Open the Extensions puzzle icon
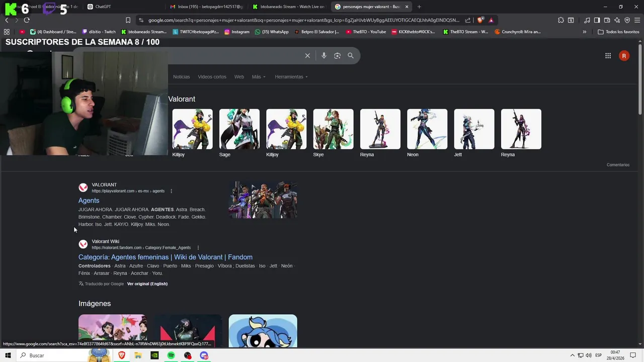 (561, 20)
